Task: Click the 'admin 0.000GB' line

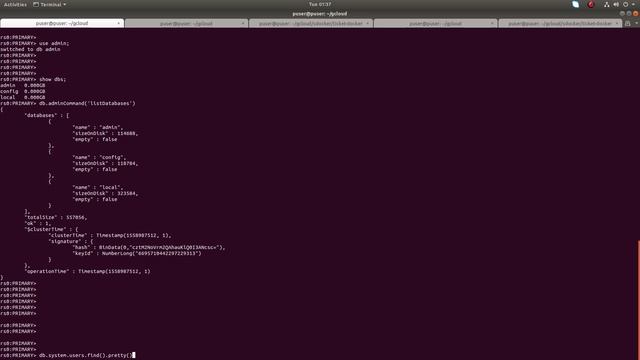Action: [x=23, y=85]
